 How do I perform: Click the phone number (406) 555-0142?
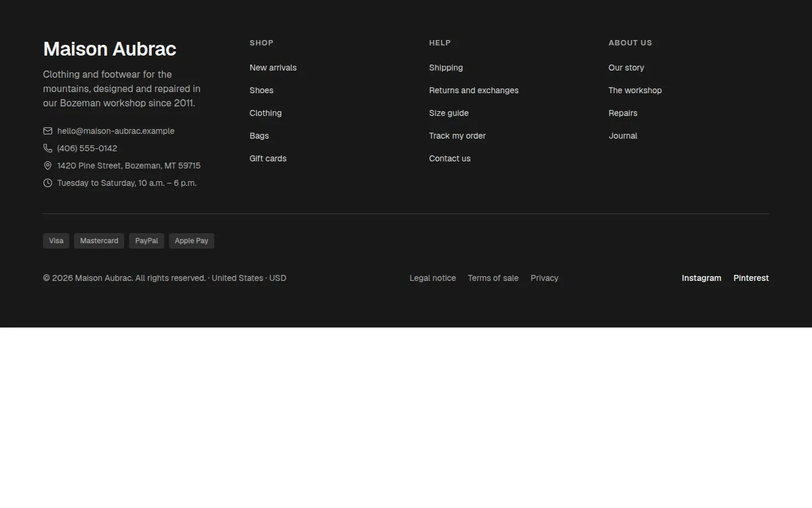pos(87,148)
